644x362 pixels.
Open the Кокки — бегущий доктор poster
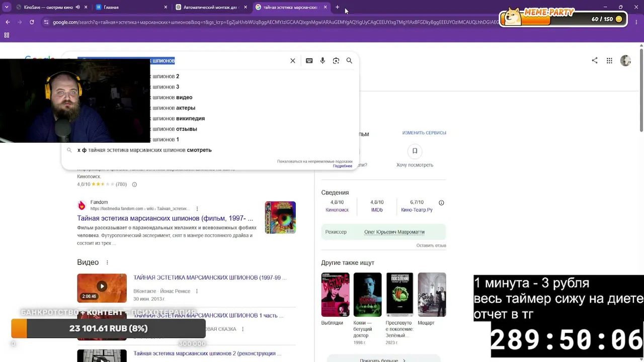click(x=367, y=295)
